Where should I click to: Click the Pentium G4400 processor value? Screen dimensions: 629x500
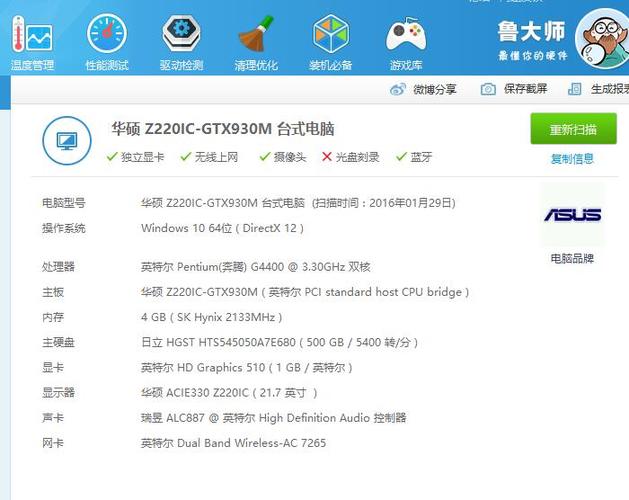(256, 267)
